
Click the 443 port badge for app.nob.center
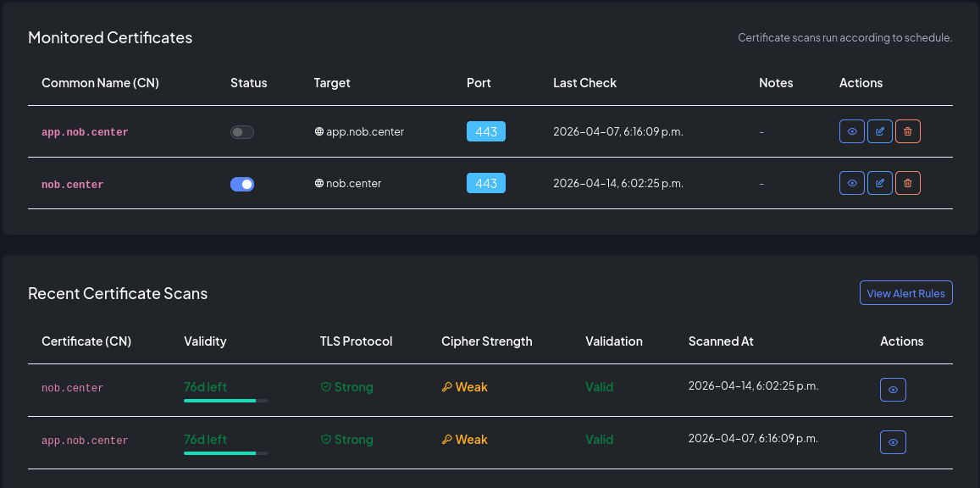486,132
